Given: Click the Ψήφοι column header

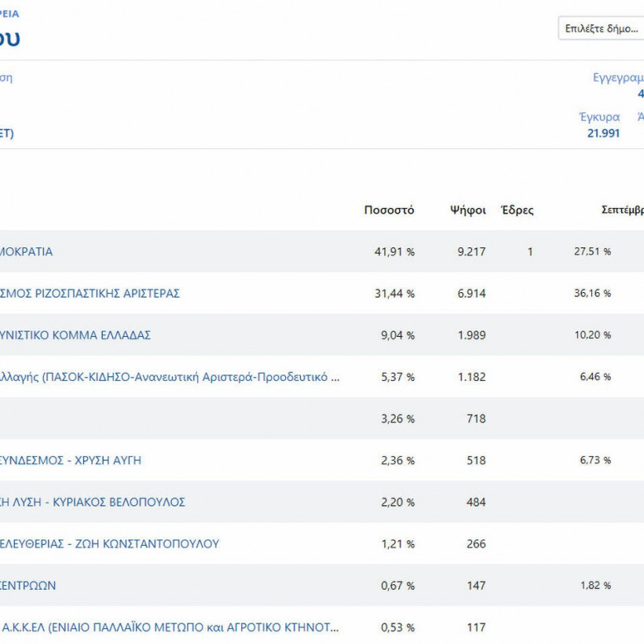Looking at the screenshot, I should (x=468, y=210).
